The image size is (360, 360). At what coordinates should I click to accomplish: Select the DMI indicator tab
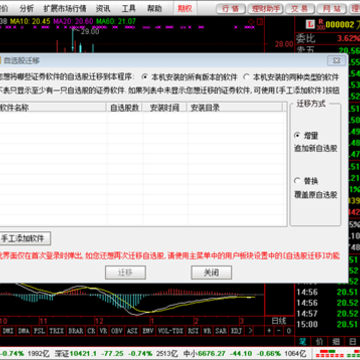(8, 331)
